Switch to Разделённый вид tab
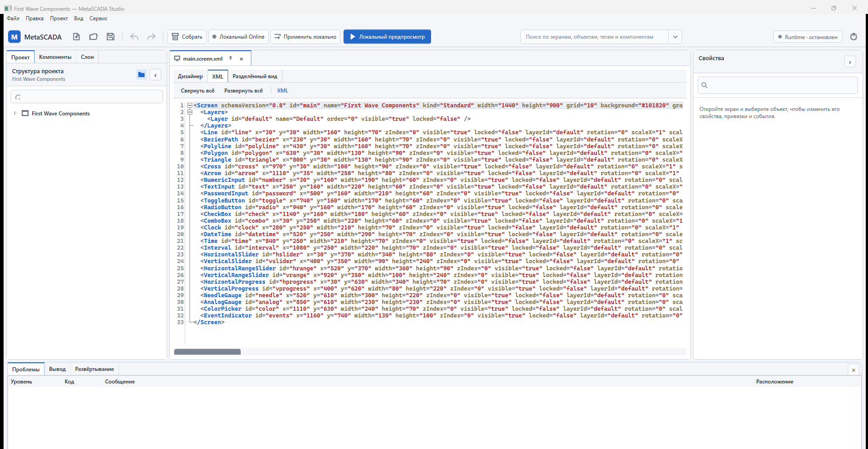868x449 pixels. coord(255,76)
